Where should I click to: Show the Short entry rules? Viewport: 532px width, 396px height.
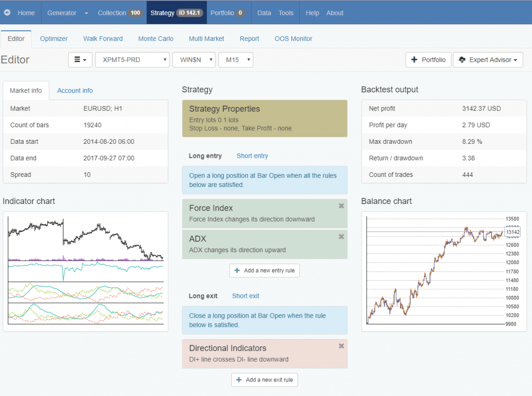coord(252,156)
